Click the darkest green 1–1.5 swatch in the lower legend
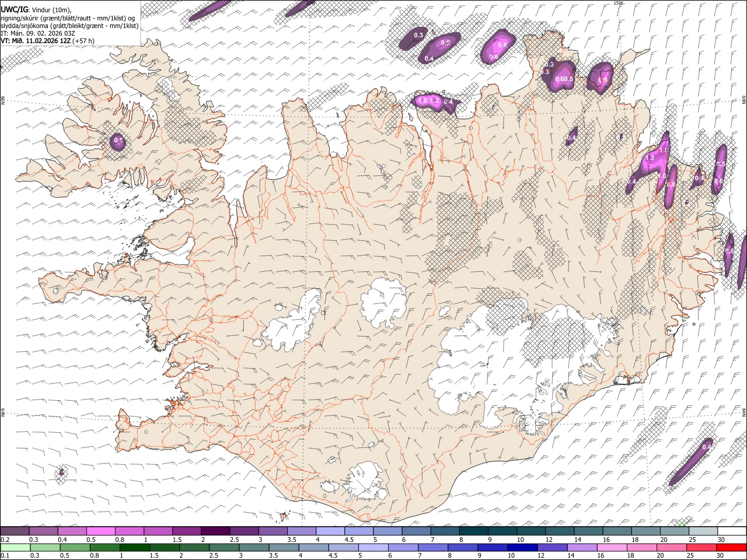Viewport: 747px width, 560px height. point(135,547)
